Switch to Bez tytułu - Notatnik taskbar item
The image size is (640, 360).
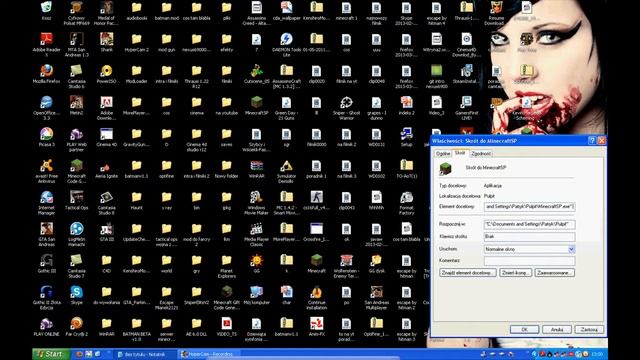tap(146, 354)
